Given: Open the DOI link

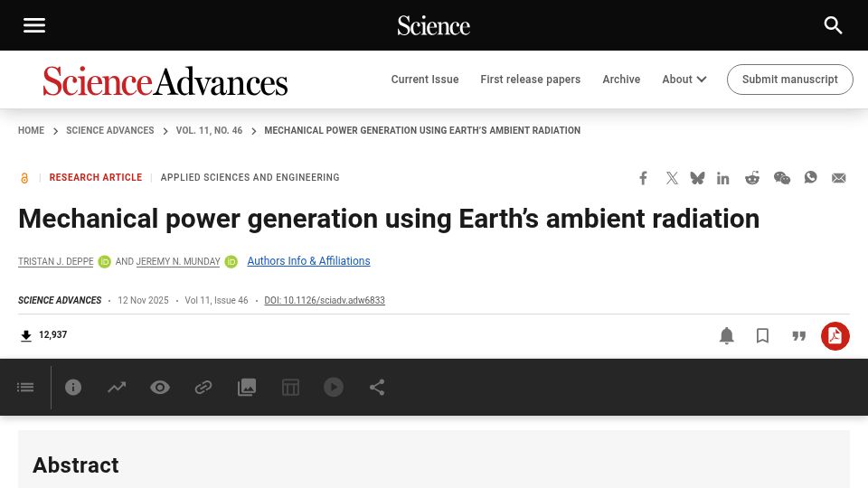Looking at the screenshot, I should tap(325, 300).
